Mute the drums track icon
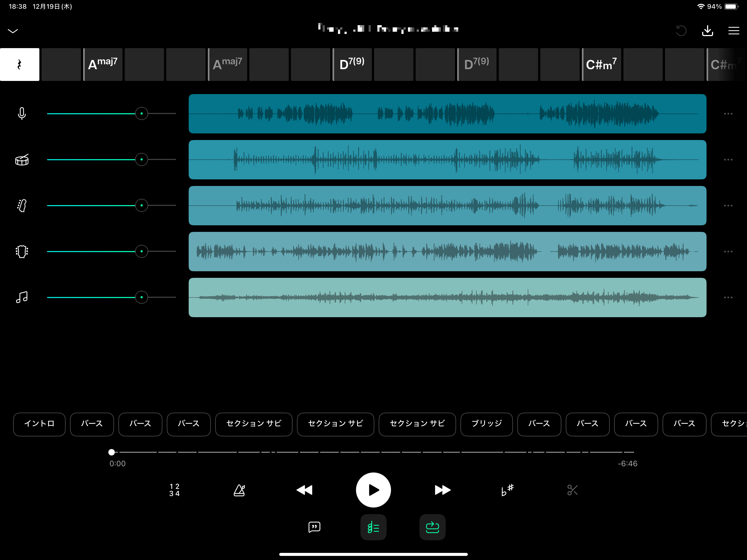747x560 pixels. pos(22,159)
